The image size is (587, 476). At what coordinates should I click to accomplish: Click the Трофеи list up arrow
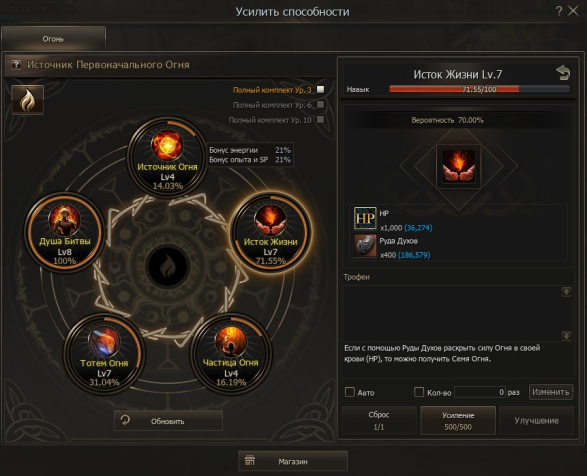(566, 292)
